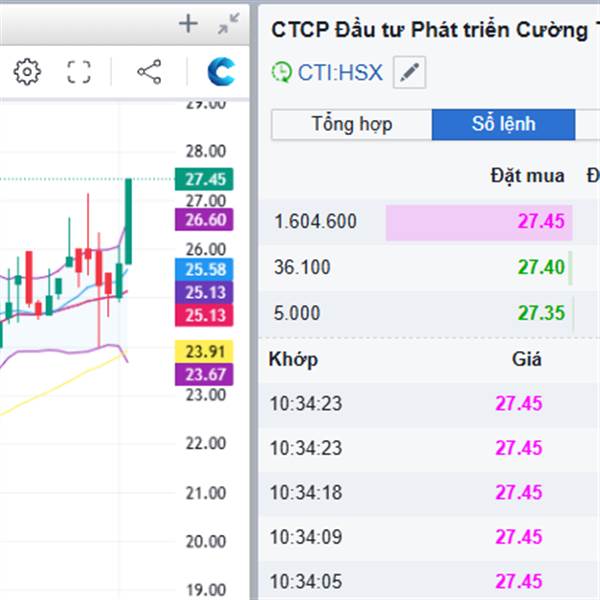This screenshot has height=600, width=600.
Task: Select bid price 27.40
Action: (x=541, y=267)
